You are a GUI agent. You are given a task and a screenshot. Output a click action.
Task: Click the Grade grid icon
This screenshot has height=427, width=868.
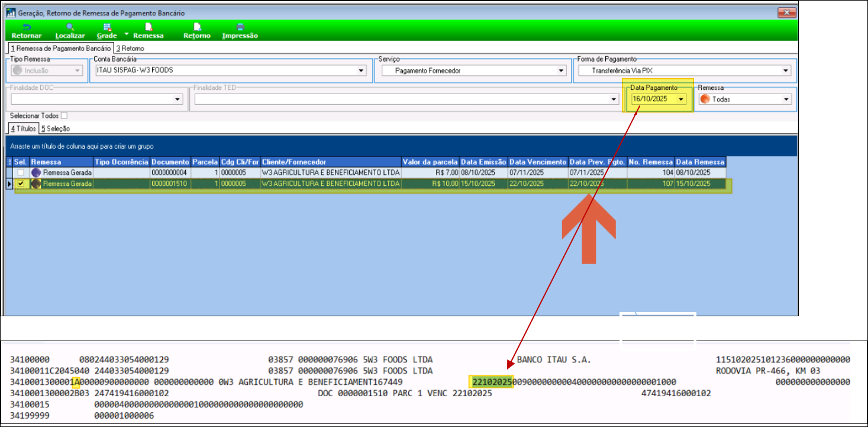coord(107,27)
